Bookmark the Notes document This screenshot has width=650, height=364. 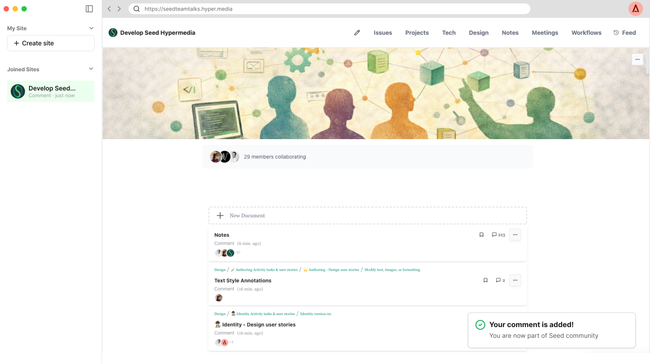tap(481, 235)
